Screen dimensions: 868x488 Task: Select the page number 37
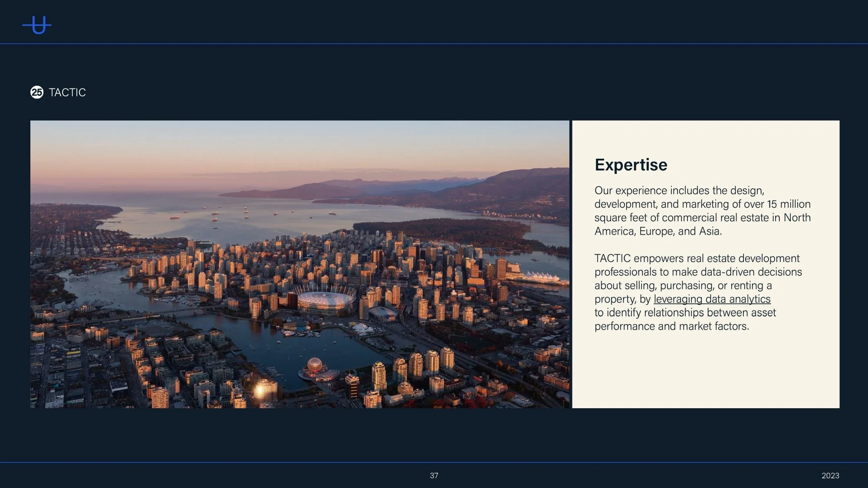pyautogui.click(x=434, y=475)
